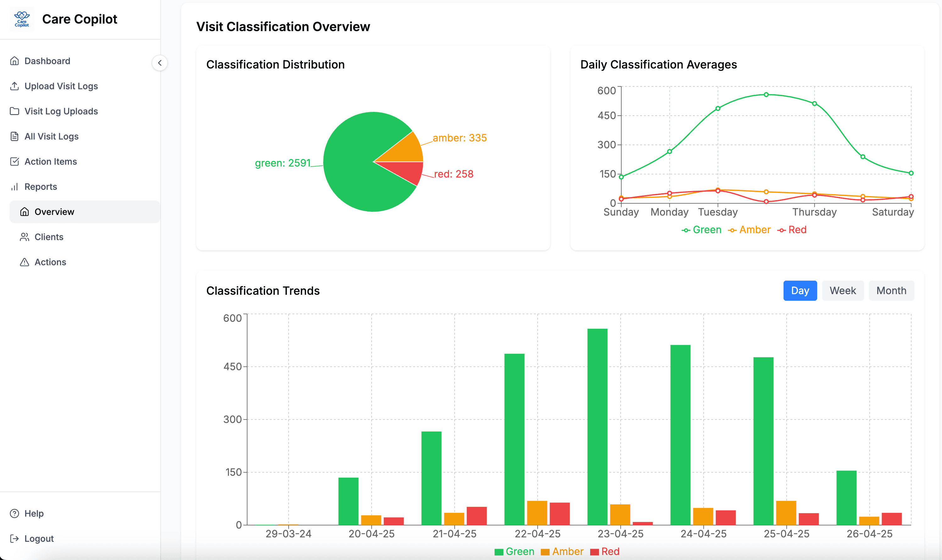Switch trends view to Week
The image size is (942, 560).
point(842,291)
